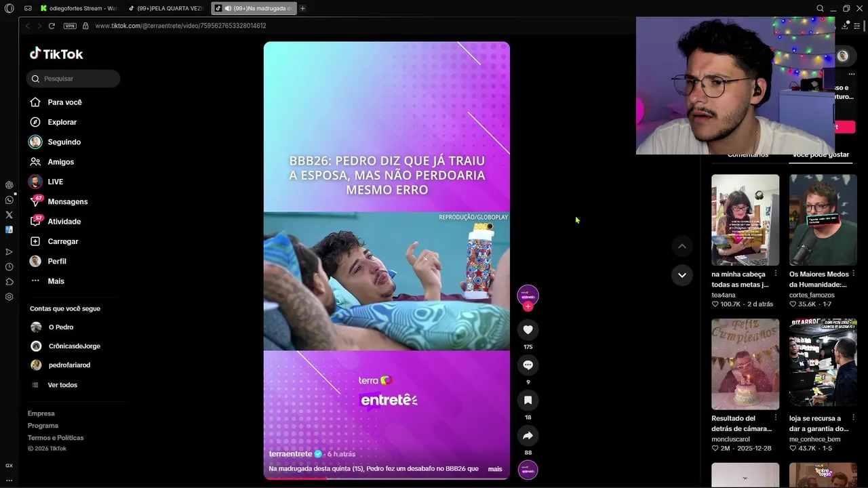
Task: Mute the Na madrugada tab audio icon
Action: click(x=228, y=8)
